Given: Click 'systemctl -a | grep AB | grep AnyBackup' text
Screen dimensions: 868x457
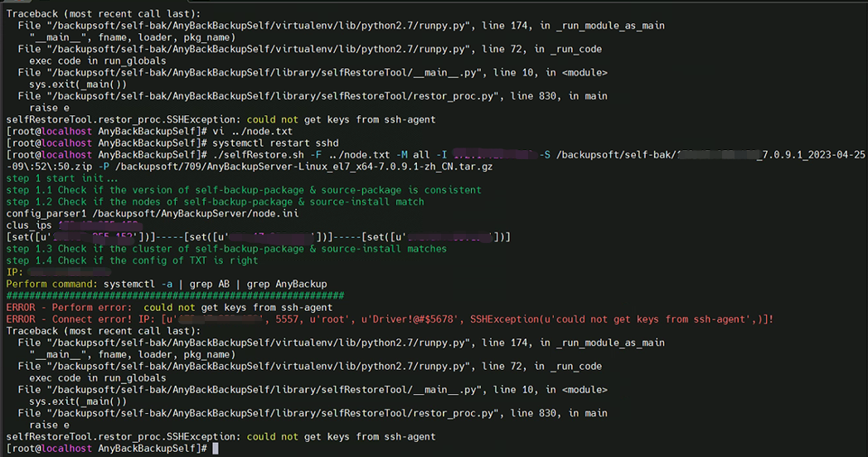Looking at the screenshot, I should click(x=216, y=284).
